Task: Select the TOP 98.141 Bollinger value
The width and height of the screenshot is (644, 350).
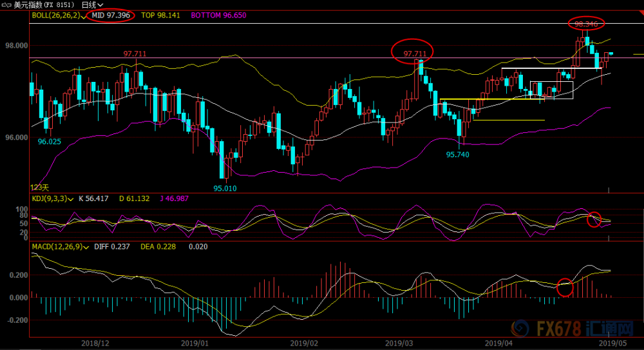Action: point(160,15)
